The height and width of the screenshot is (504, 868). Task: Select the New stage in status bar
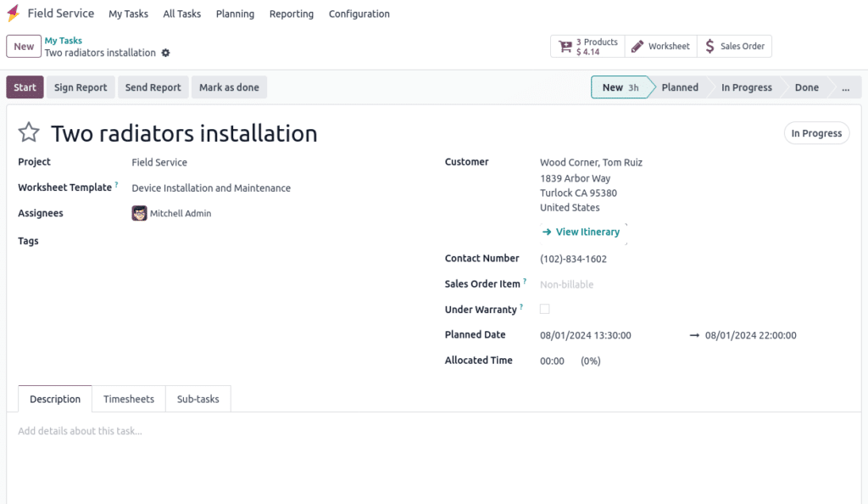click(620, 87)
